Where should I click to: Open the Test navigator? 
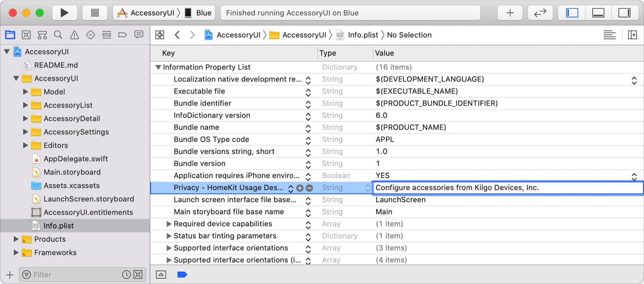91,35
